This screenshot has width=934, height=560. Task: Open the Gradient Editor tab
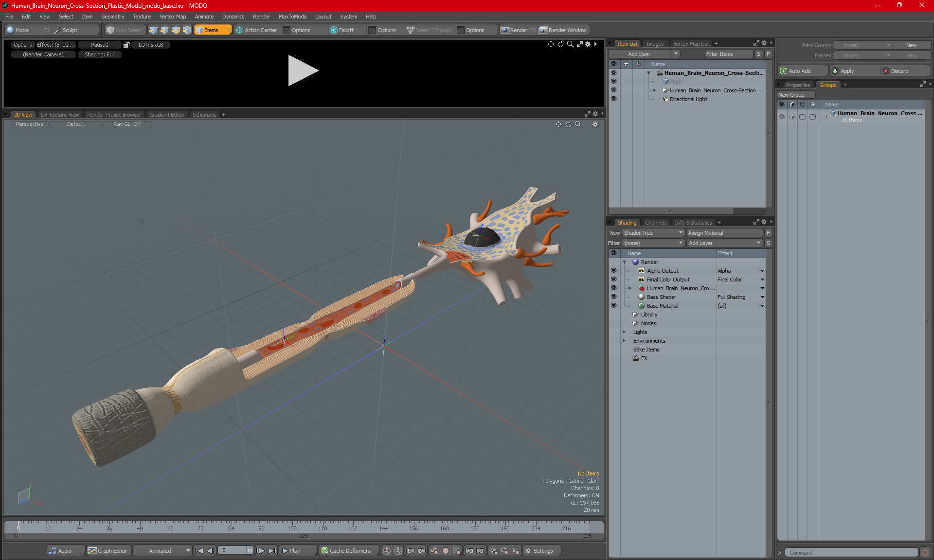pyautogui.click(x=167, y=115)
